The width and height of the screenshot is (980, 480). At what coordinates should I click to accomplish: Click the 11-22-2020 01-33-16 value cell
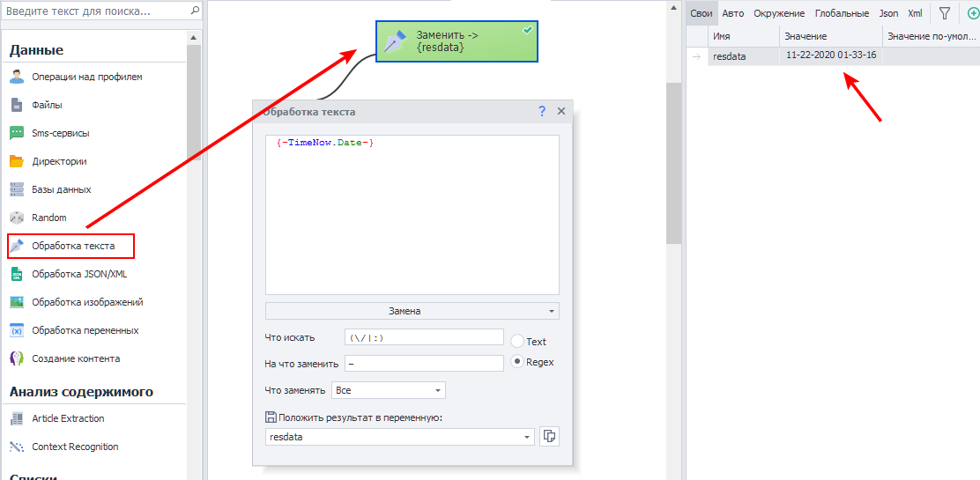coord(831,55)
